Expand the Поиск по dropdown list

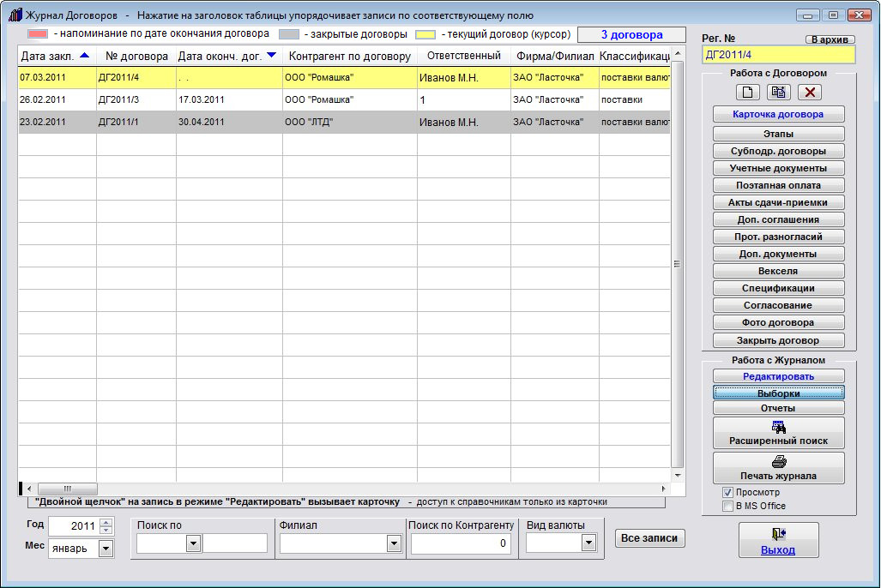click(x=193, y=543)
